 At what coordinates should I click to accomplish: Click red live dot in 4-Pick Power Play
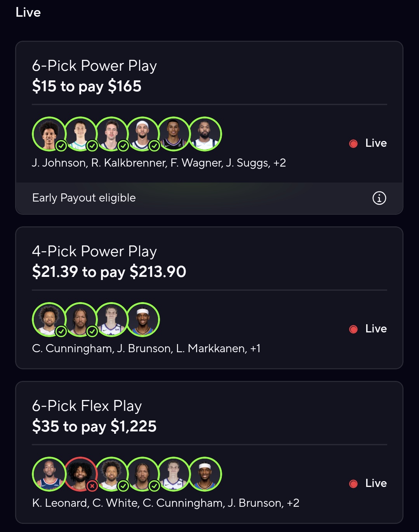click(x=353, y=329)
